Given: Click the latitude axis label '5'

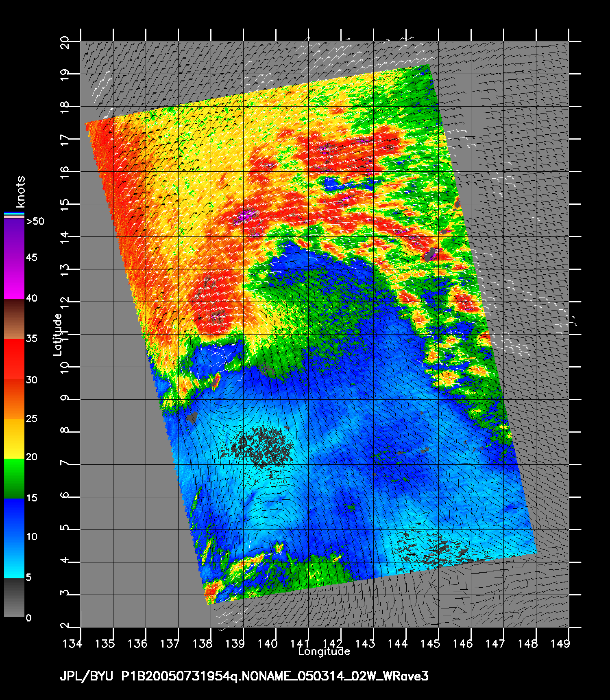Looking at the screenshot, I should 65,527.
